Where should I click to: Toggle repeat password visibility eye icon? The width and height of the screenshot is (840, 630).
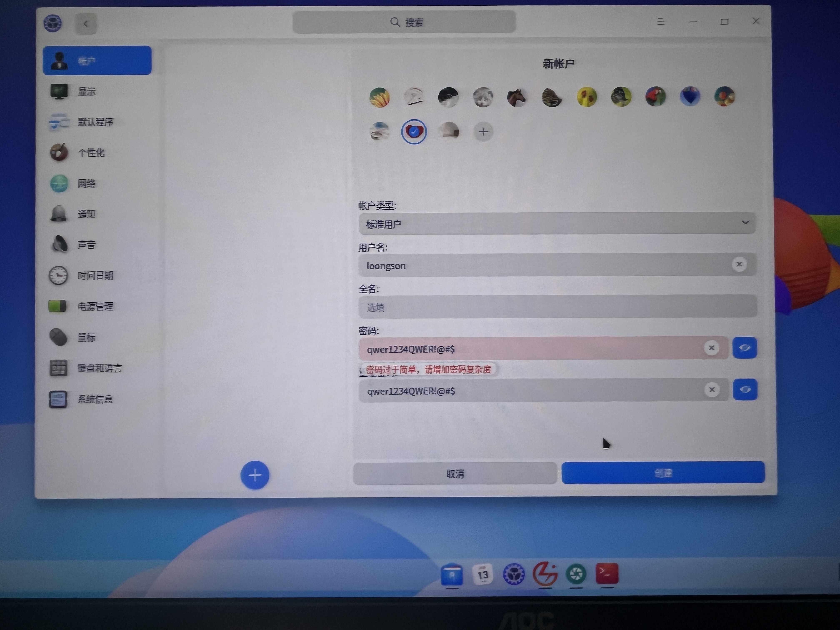tap(745, 390)
